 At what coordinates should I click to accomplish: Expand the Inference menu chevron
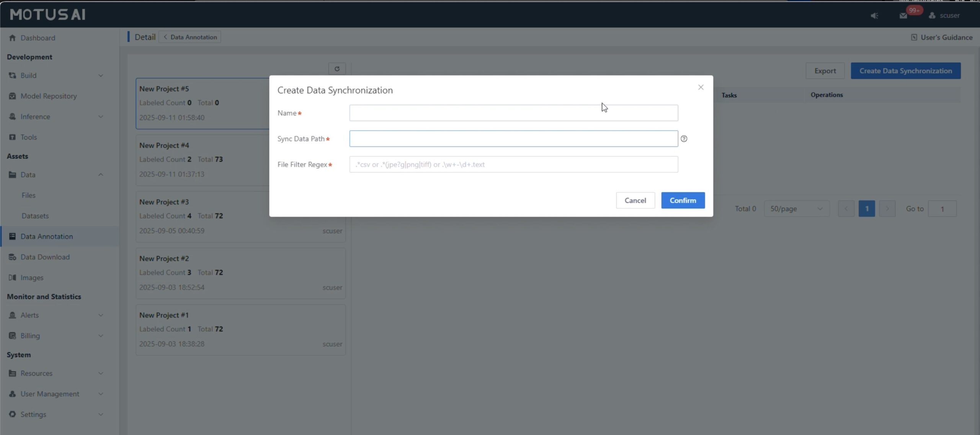click(x=101, y=117)
